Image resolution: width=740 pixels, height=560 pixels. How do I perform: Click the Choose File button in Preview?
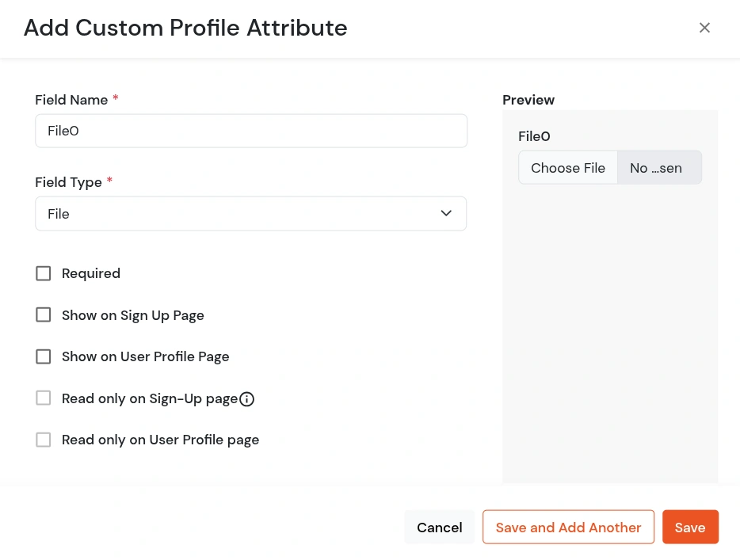coord(568,168)
